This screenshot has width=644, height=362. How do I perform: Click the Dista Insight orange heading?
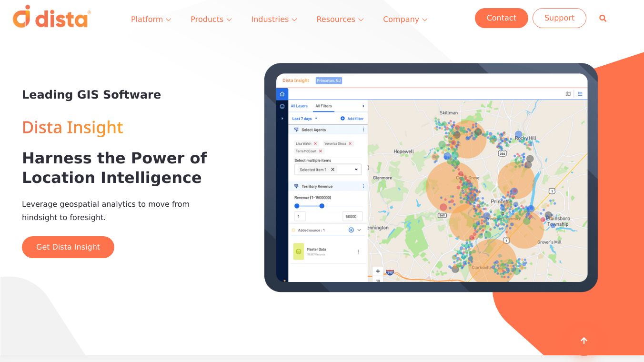click(x=72, y=128)
